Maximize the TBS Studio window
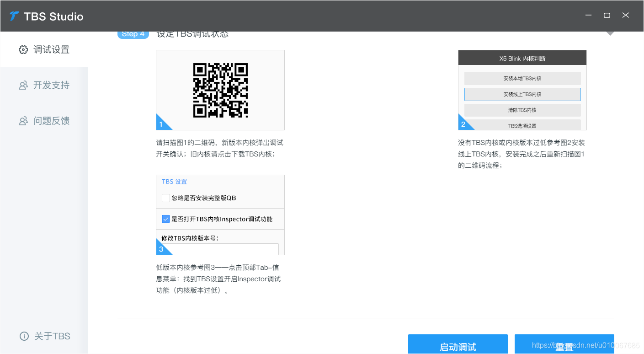The width and height of the screenshot is (644, 354). point(607,16)
